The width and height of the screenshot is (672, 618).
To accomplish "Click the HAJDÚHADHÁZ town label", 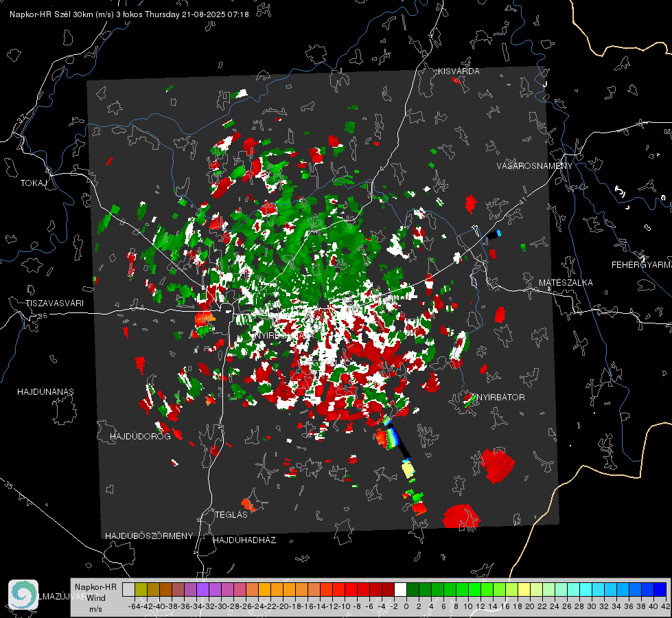I will point(244,540).
